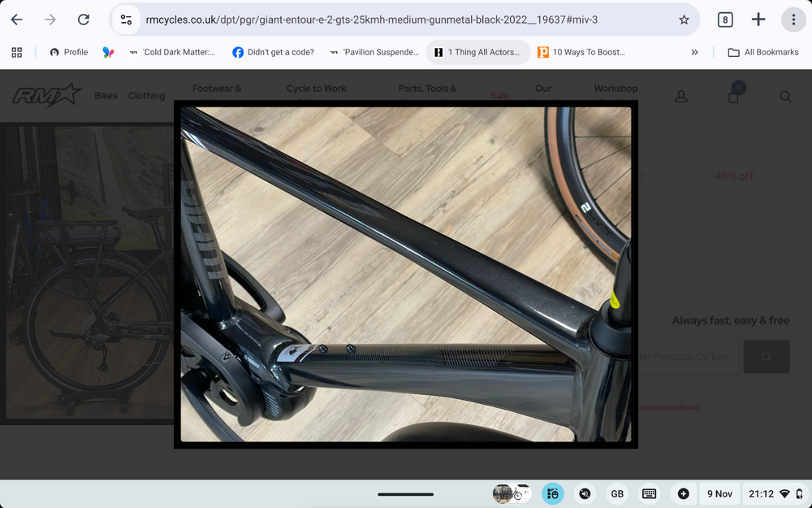Click the site information icon in address bar

coord(126,20)
